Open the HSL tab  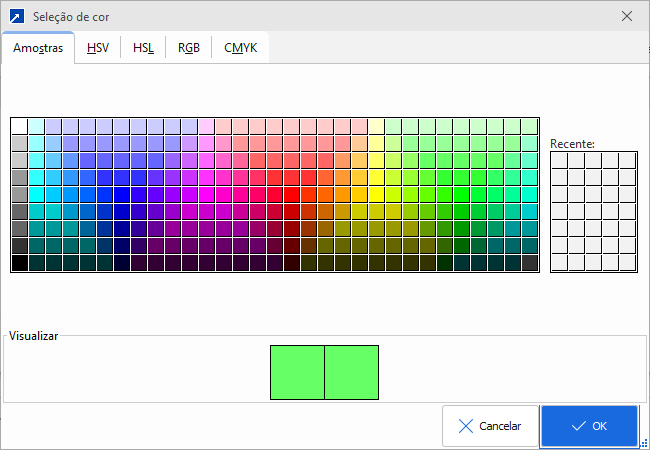pyautogui.click(x=143, y=48)
